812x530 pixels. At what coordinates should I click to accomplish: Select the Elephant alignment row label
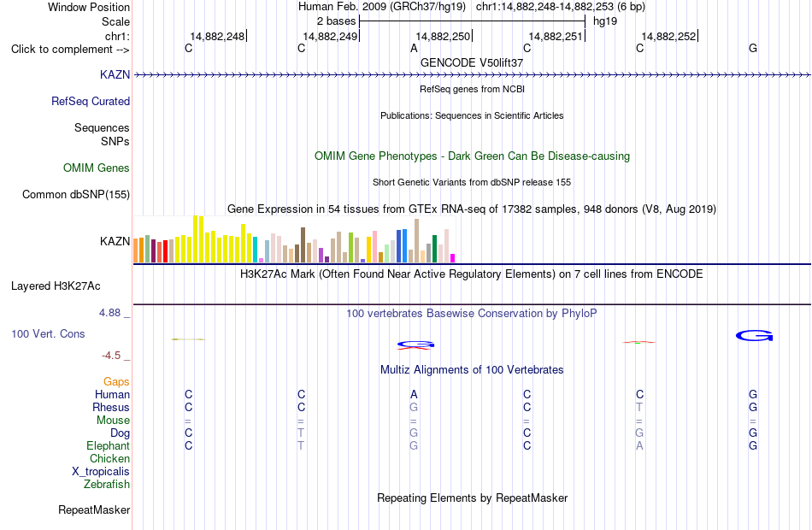click(x=109, y=445)
